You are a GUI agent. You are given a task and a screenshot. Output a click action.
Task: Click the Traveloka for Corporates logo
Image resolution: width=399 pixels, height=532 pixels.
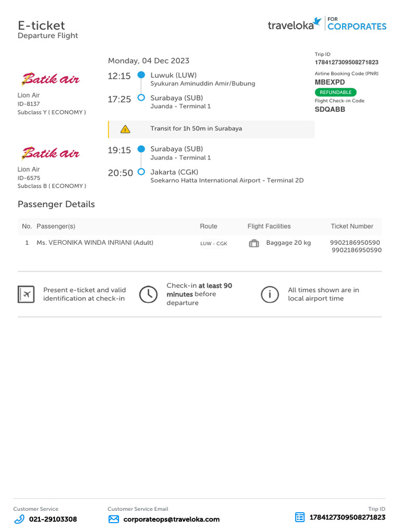(x=327, y=25)
